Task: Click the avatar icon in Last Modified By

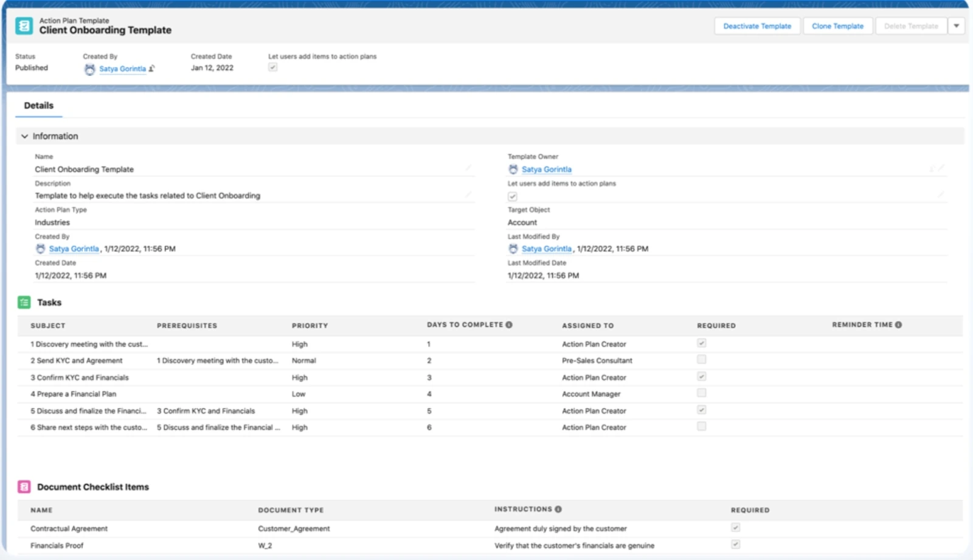Action: click(513, 249)
